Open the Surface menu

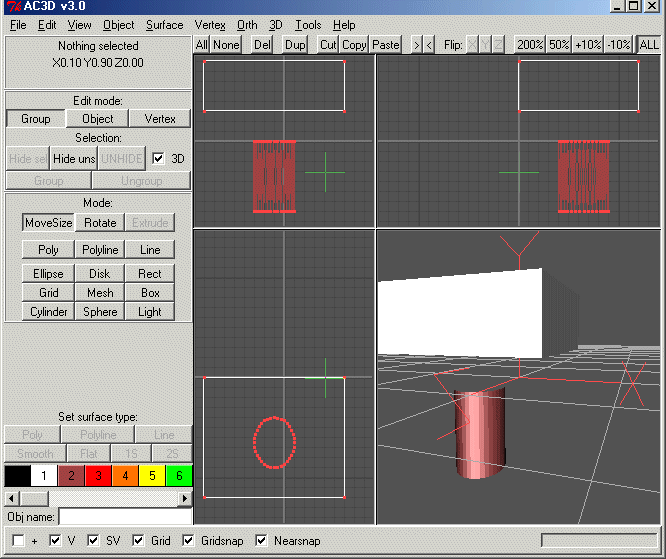pyautogui.click(x=164, y=25)
